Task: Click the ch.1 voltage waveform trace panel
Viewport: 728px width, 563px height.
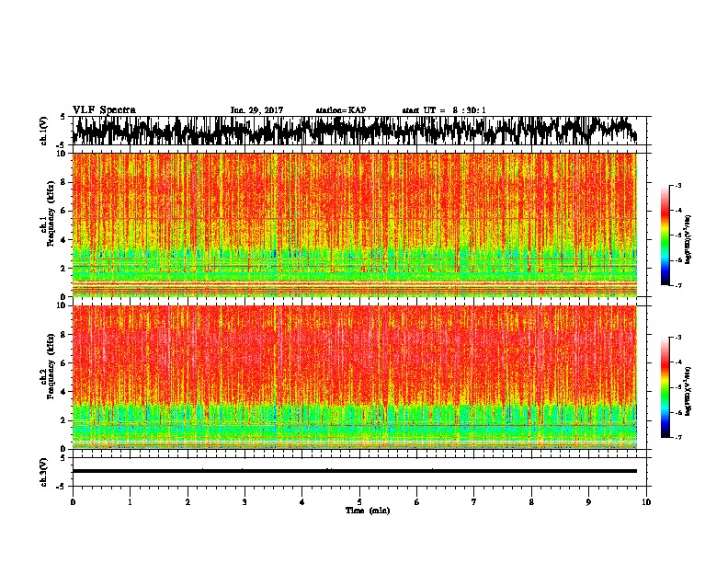Action: [x=359, y=131]
